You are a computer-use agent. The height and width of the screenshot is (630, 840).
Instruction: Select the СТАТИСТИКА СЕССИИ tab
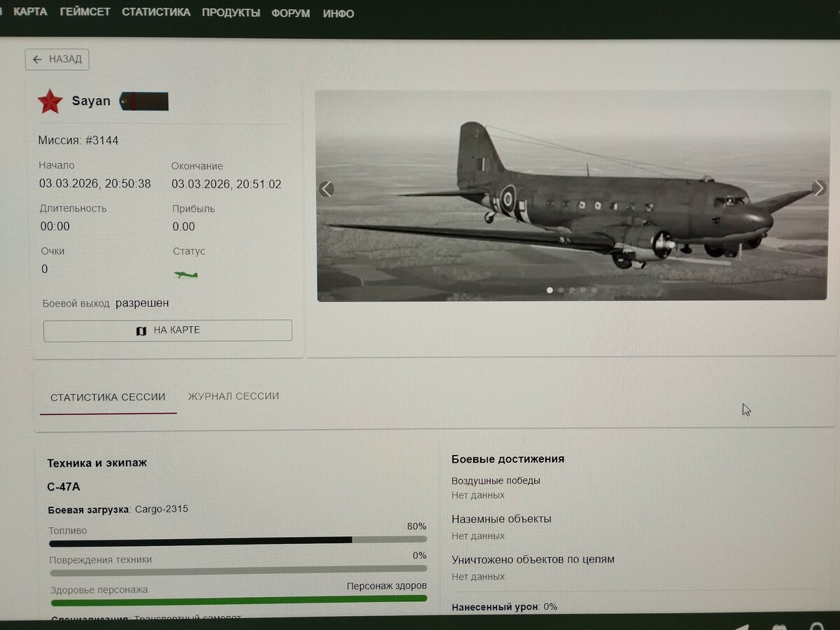coord(108,397)
